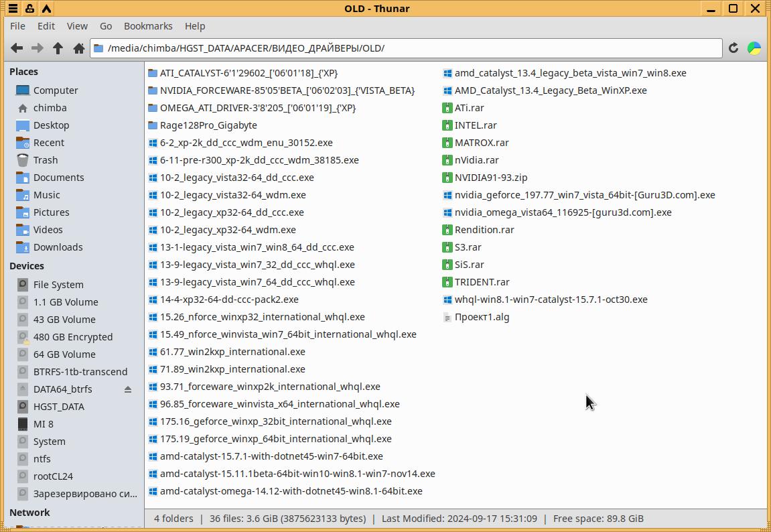The height and width of the screenshot is (532, 771).
Task: Reload the current folder
Action: [733, 48]
